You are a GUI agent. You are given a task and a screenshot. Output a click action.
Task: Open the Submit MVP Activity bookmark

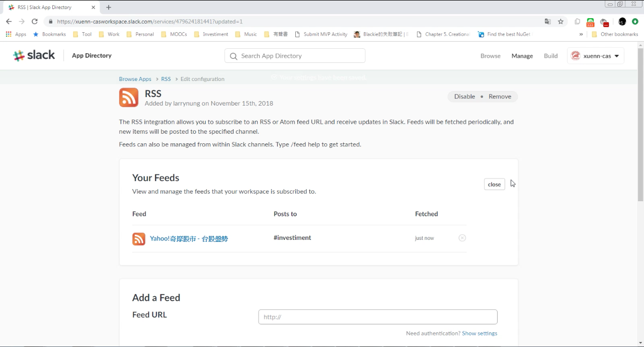pos(321,34)
